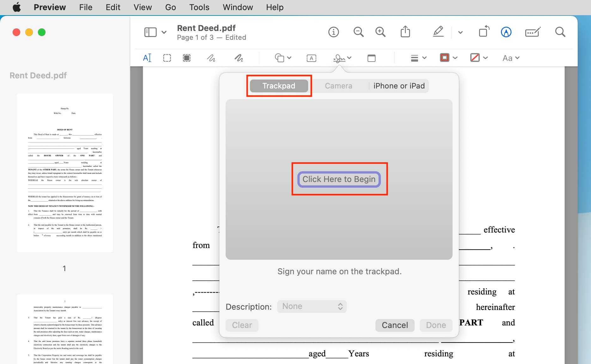The image size is (591, 364).
Task: Zoom in on the document
Action: pyautogui.click(x=380, y=32)
